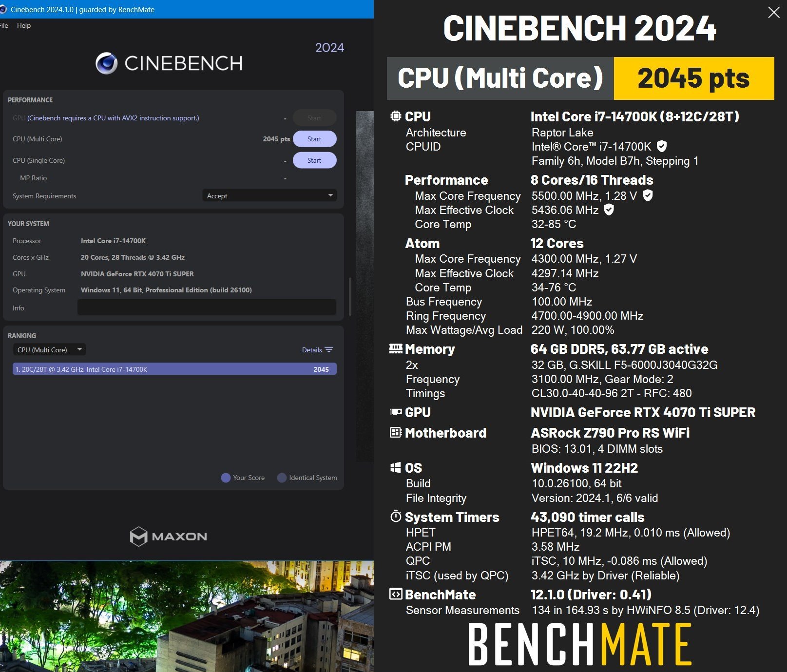Viewport: 787px width, 672px height.
Task: Click the CINEBENCH 2024 panel heading
Action: coord(580,28)
